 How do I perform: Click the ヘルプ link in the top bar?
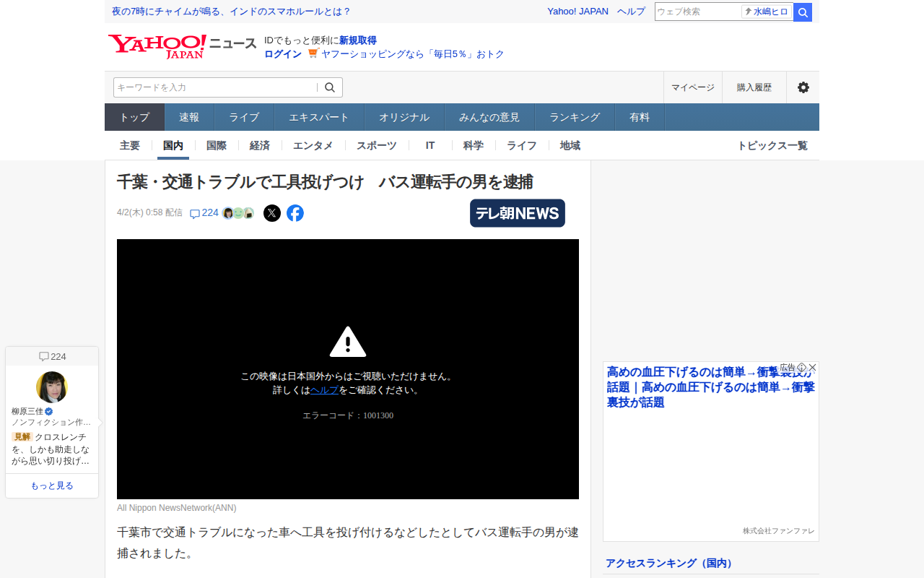click(x=631, y=12)
